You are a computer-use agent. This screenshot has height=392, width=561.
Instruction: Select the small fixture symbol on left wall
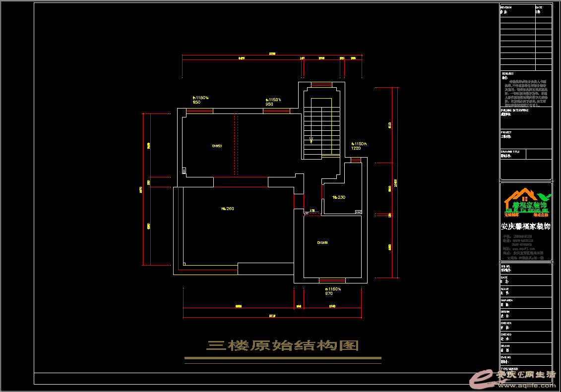[184, 171]
